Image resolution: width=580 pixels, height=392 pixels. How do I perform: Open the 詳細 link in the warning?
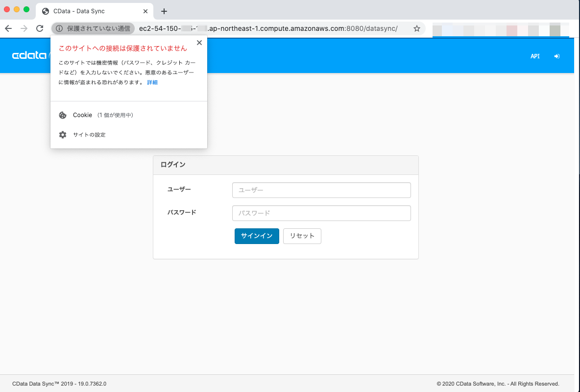tap(152, 82)
